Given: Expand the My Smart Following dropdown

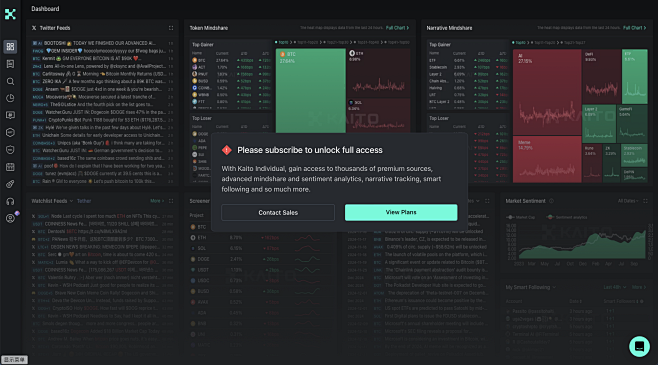Looking at the screenshot, I should tap(530, 287).
